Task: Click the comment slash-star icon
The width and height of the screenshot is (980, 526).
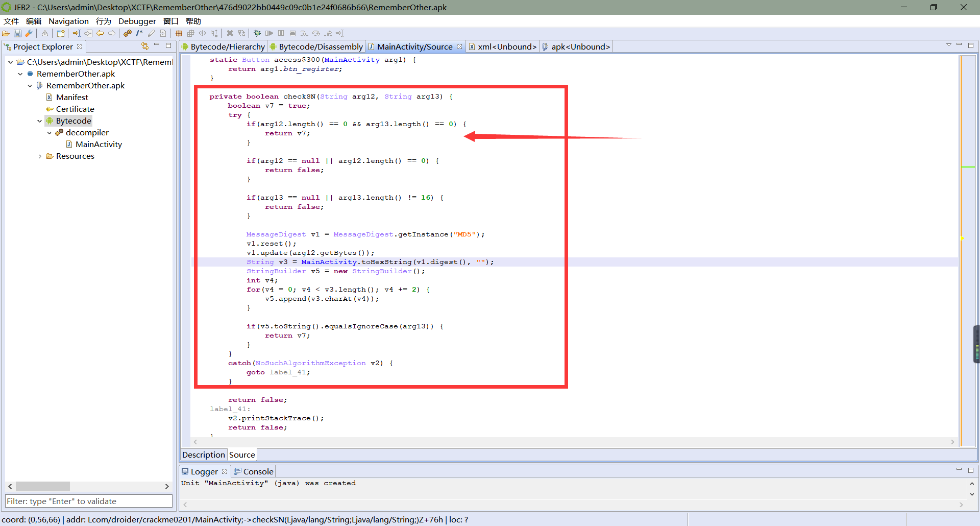Action: tap(139, 33)
